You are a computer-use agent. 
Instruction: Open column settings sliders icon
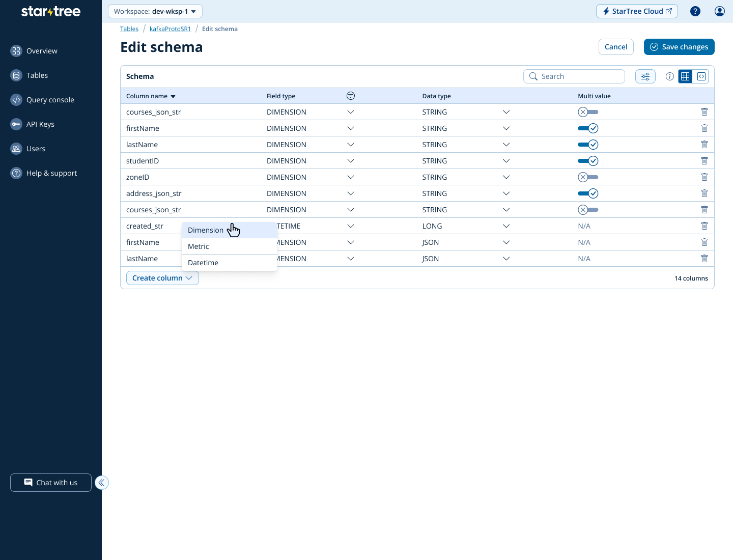(x=645, y=76)
